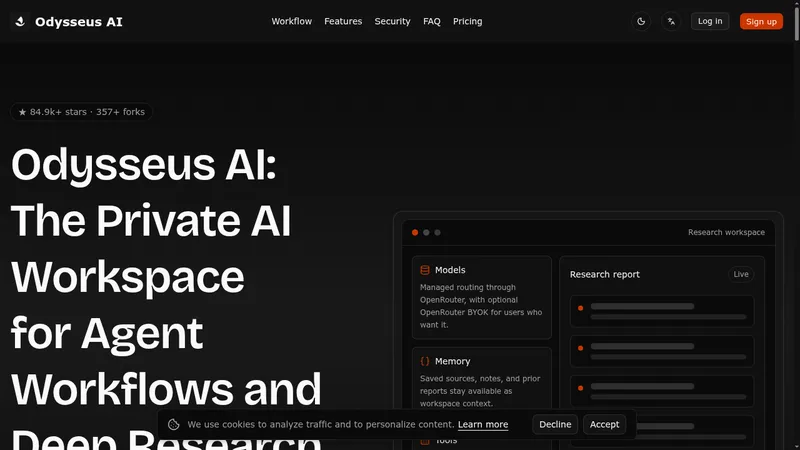The width and height of the screenshot is (800, 450).
Task: Click the Models database icon
Action: [x=424, y=270]
